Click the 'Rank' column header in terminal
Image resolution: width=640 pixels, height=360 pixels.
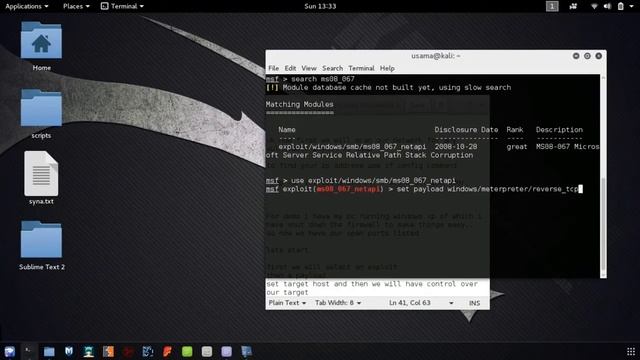515,129
